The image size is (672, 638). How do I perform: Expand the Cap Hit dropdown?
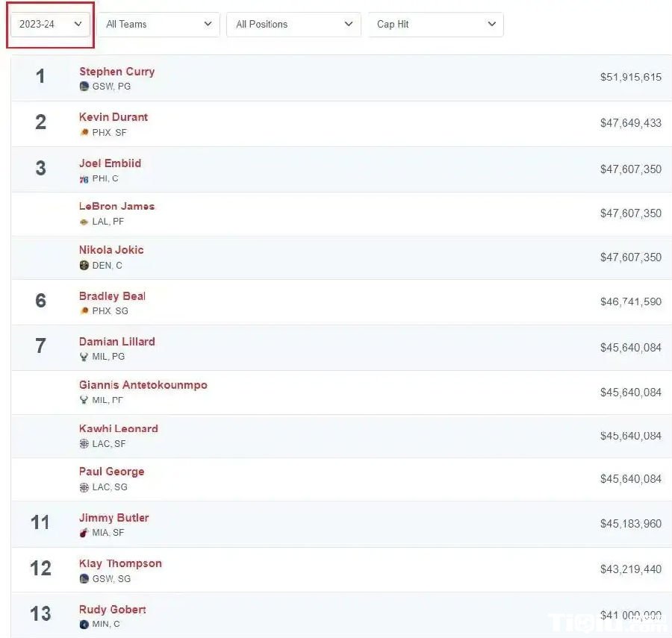point(436,25)
